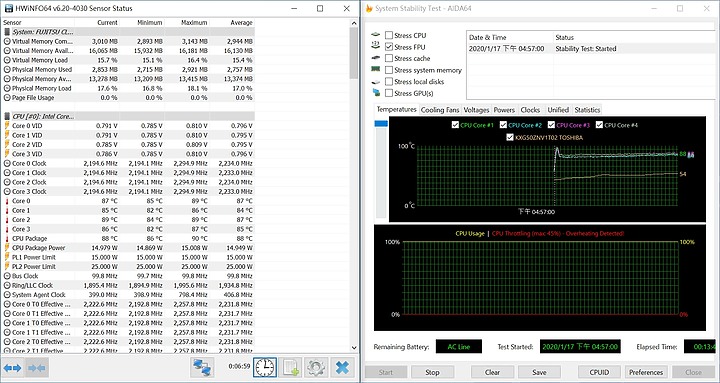720x383 pixels.
Task: Click the Maximum column header
Action: [187, 23]
